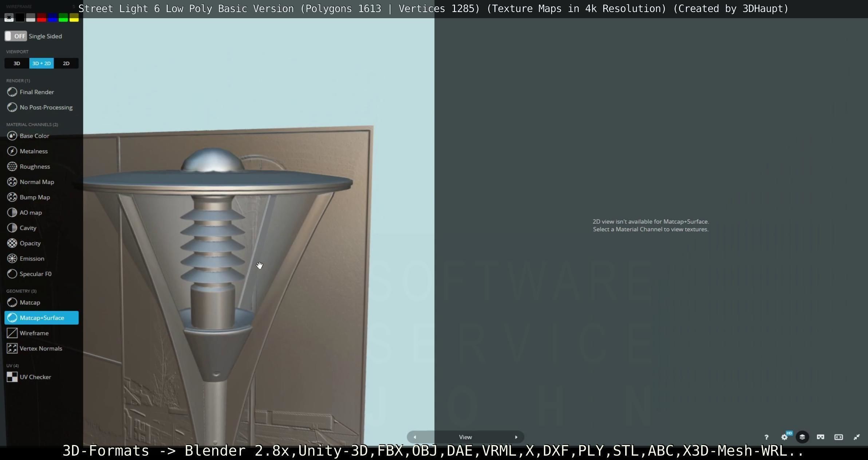Go to previous annotation with left arrow
868x460 pixels.
[415, 437]
